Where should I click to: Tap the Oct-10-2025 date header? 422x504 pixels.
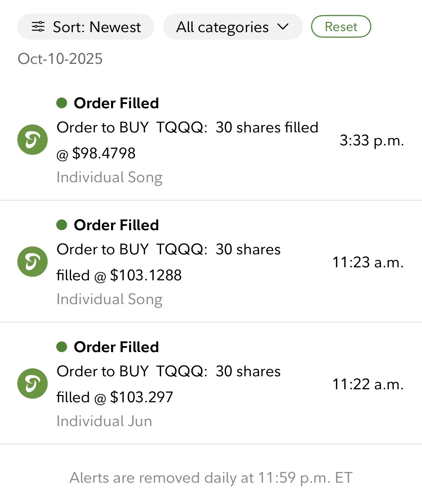click(x=60, y=59)
